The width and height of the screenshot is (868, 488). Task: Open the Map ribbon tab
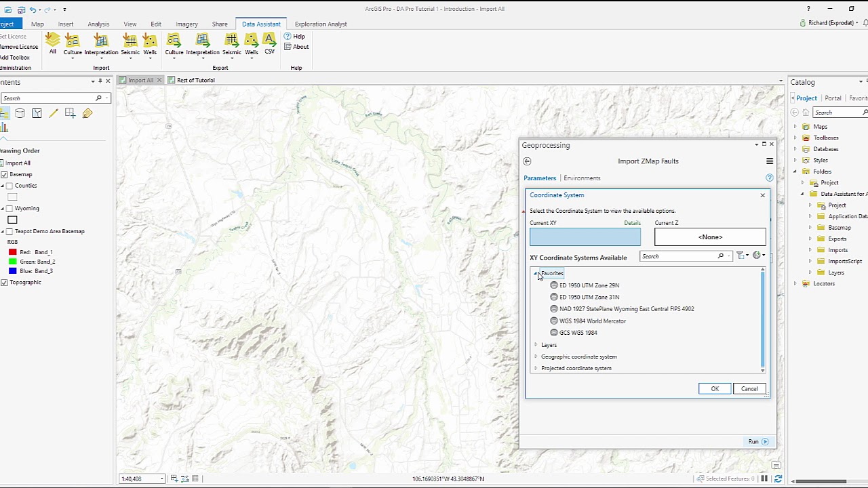click(37, 24)
